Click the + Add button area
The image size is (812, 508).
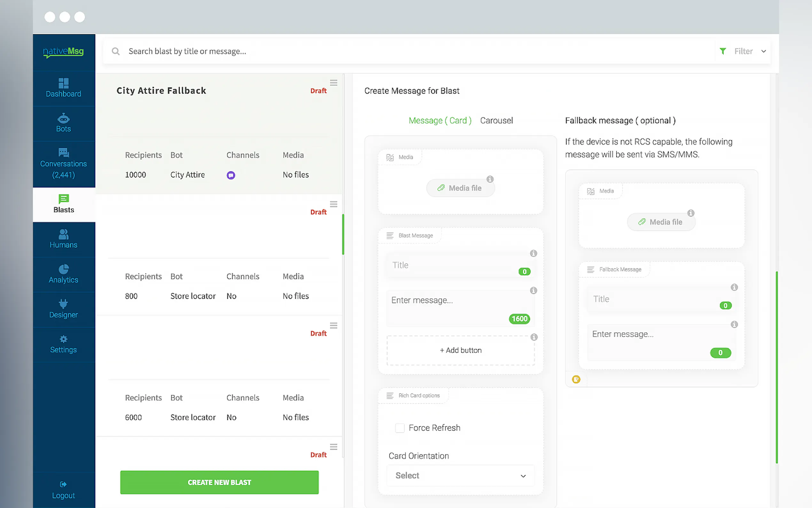point(461,350)
